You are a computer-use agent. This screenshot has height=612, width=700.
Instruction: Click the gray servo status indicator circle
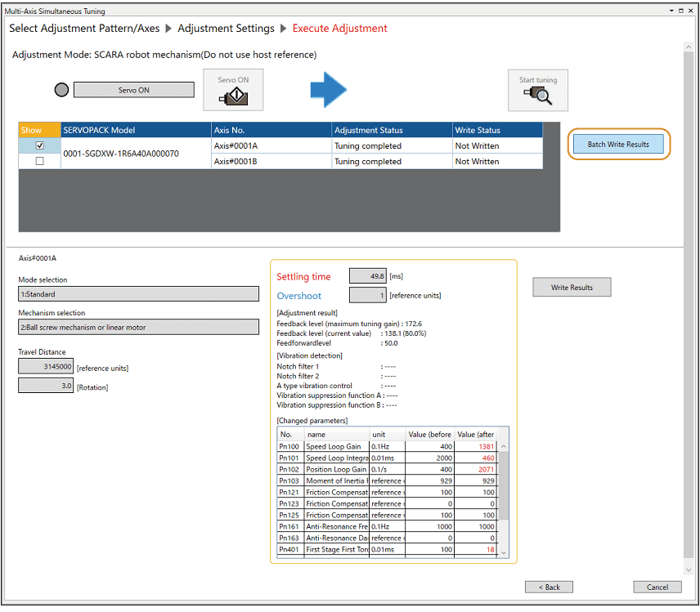pos(61,90)
